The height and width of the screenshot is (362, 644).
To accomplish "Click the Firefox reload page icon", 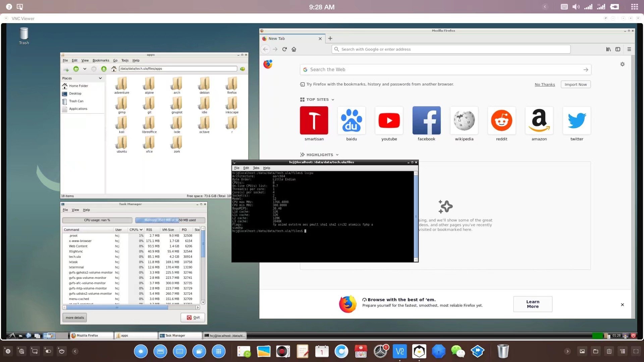I will [x=284, y=49].
